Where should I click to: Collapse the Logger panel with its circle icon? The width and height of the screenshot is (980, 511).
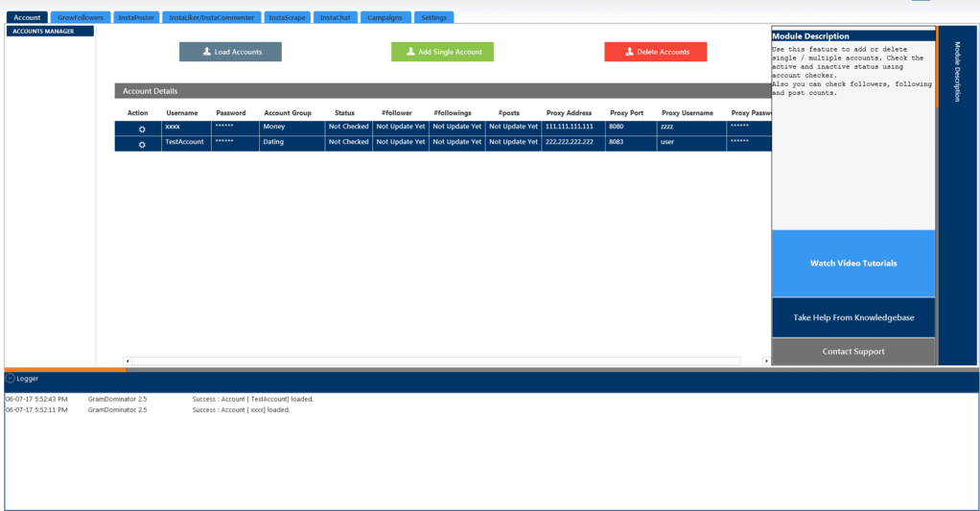click(11, 379)
